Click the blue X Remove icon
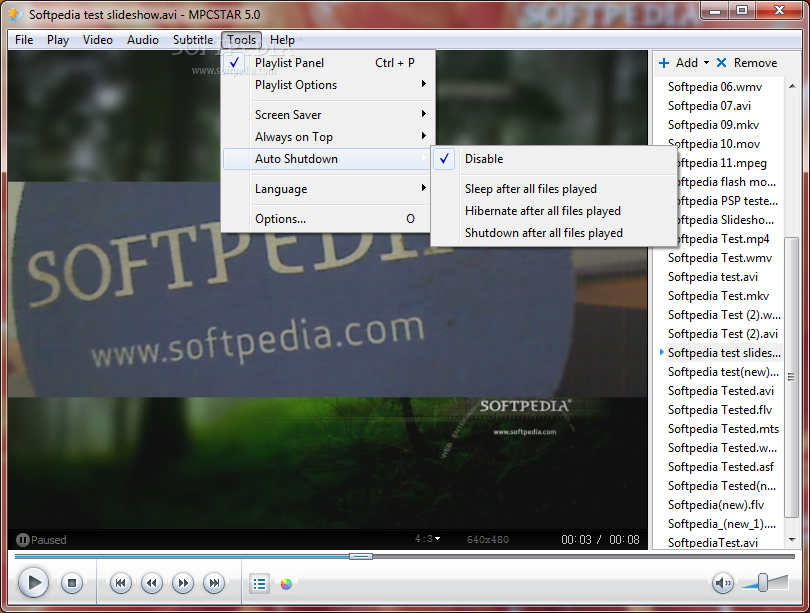 pyautogui.click(x=722, y=63)
